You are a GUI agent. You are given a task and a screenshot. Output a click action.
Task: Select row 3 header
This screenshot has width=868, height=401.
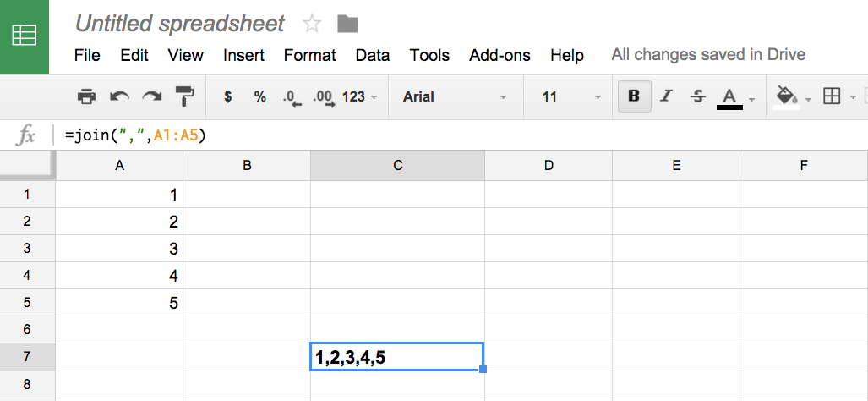[x=28, y=249]
